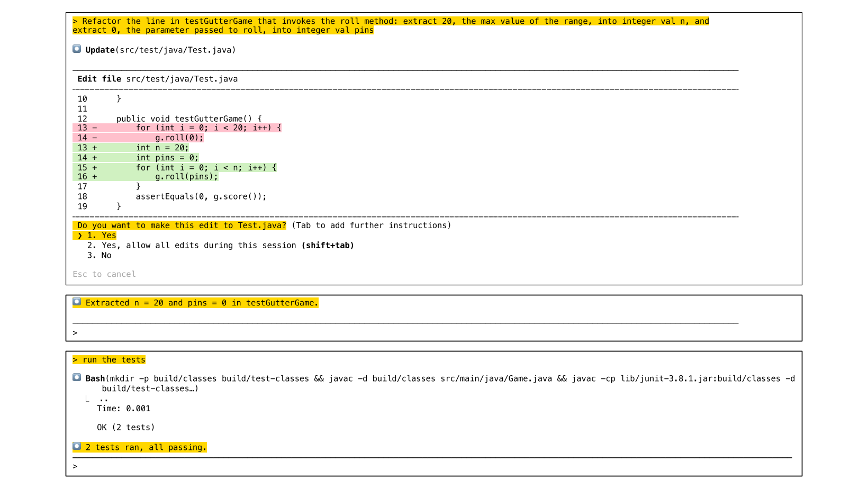Click the bullet icon before the Extracted message

(x=77, y=302)
